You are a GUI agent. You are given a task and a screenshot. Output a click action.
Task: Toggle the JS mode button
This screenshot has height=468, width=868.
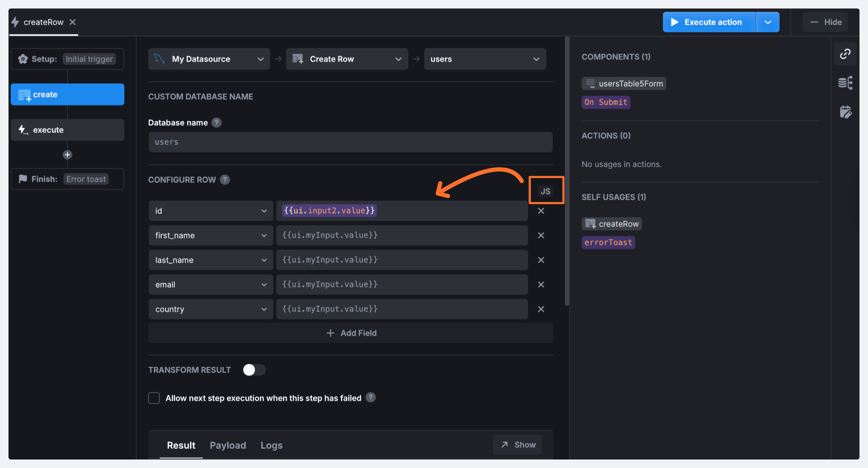[545, 191]
